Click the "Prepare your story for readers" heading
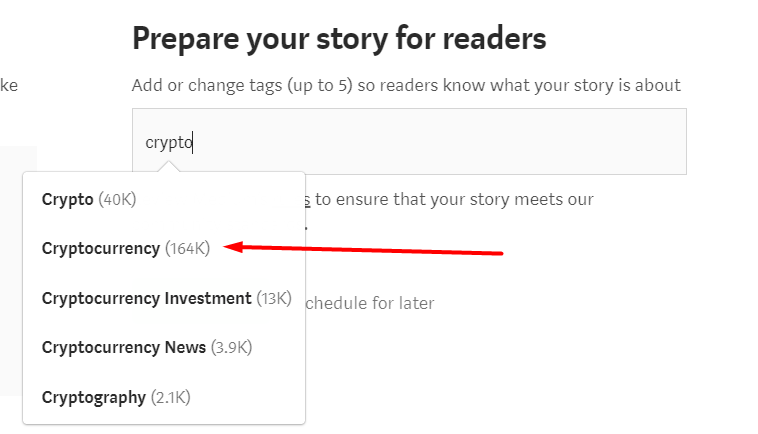 click(339, 39)
